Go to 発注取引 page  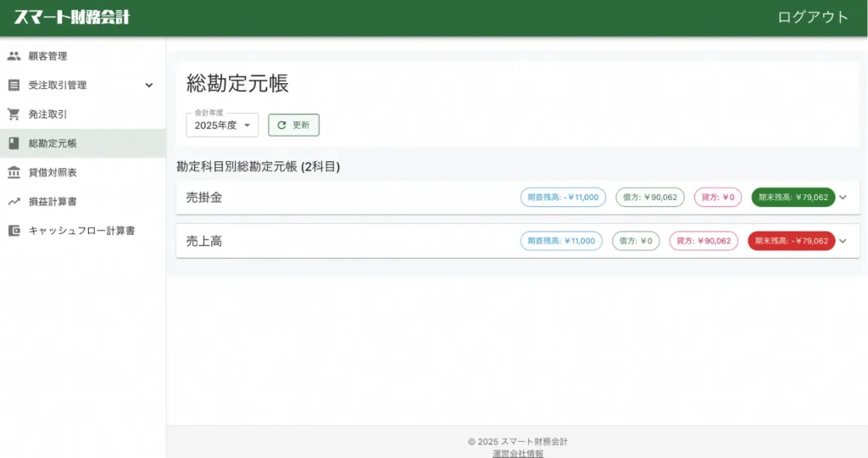83,114
